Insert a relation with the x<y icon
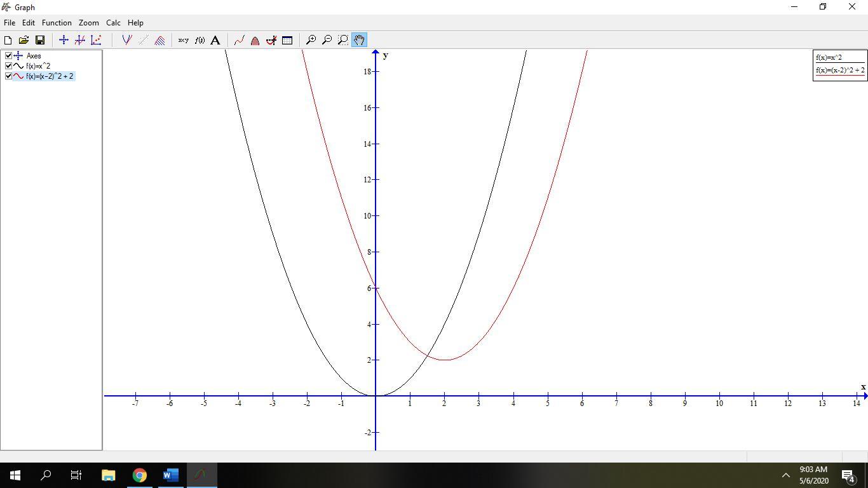 tap(183, 40)
